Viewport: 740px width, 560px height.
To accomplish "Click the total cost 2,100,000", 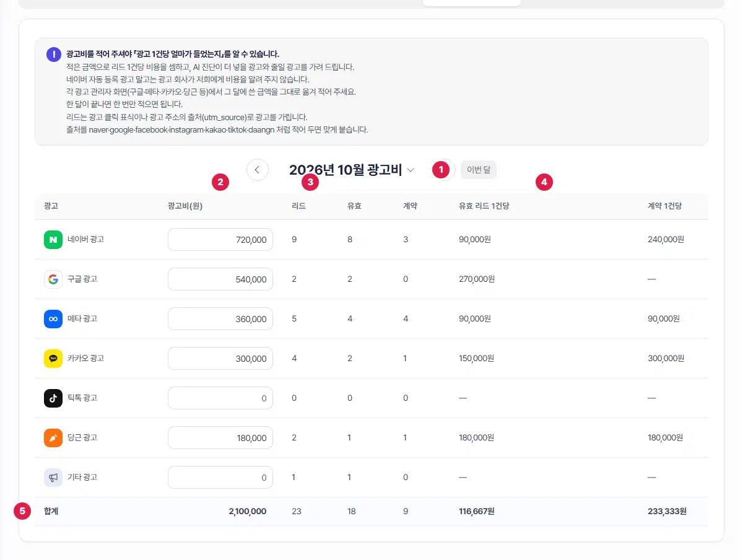I will coord(247,511).
